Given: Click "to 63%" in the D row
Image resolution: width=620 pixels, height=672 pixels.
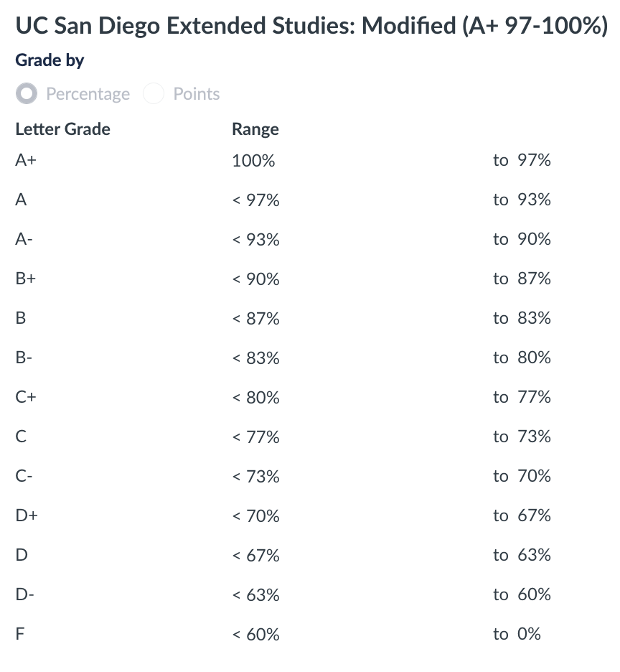Looking at the screenshot, I should click(x=522, y=555).
